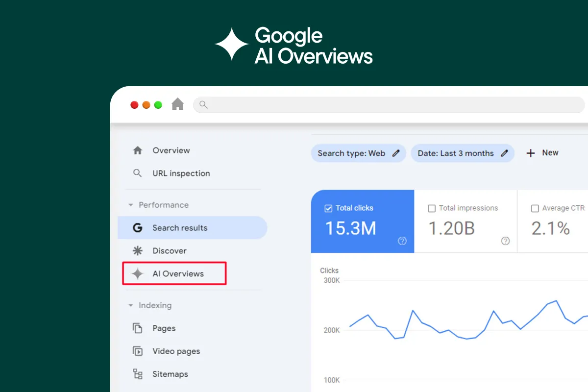The width and height of the screenshot is (588, 392).
Task: Click the plus icon beside New
Action: [531, 153]
